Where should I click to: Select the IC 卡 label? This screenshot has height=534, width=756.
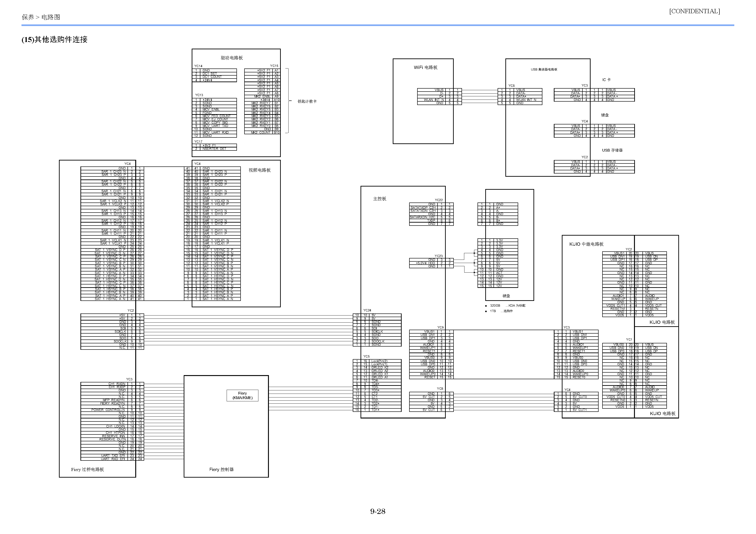coord(606,80)
